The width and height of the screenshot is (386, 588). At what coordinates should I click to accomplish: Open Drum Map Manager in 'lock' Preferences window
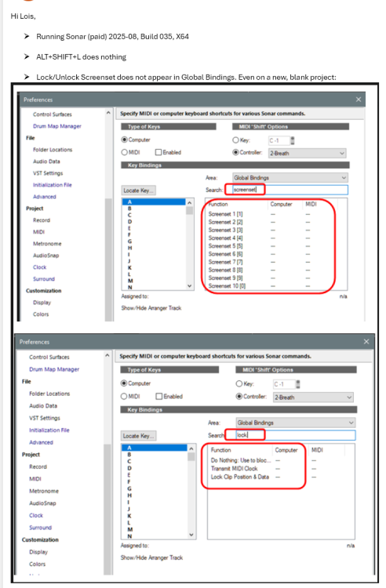coord(54,369)
